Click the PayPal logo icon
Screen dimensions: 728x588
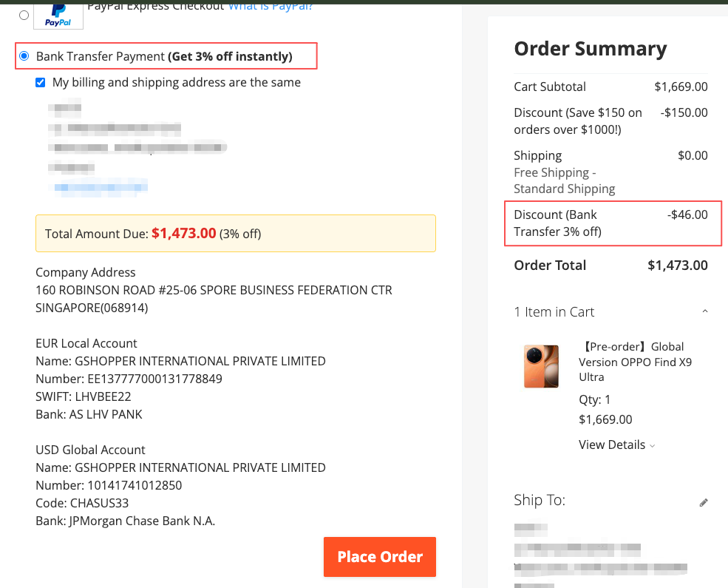point(58,16)
